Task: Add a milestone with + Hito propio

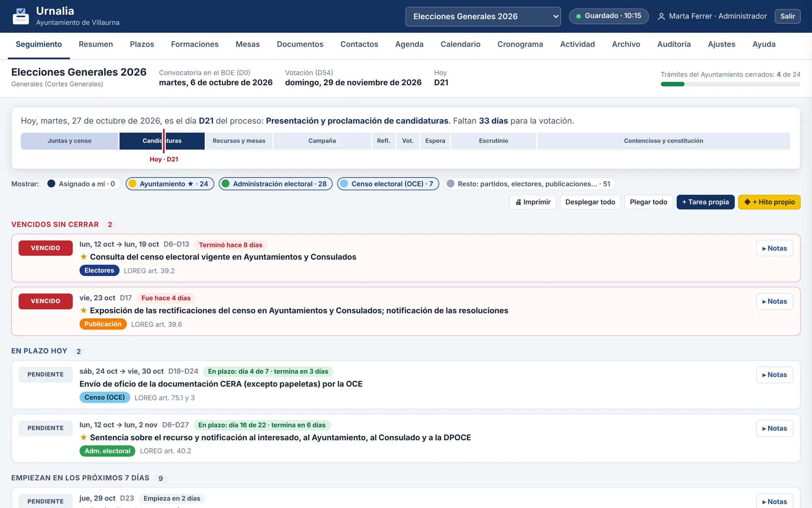Action: (x=769, y=202)
